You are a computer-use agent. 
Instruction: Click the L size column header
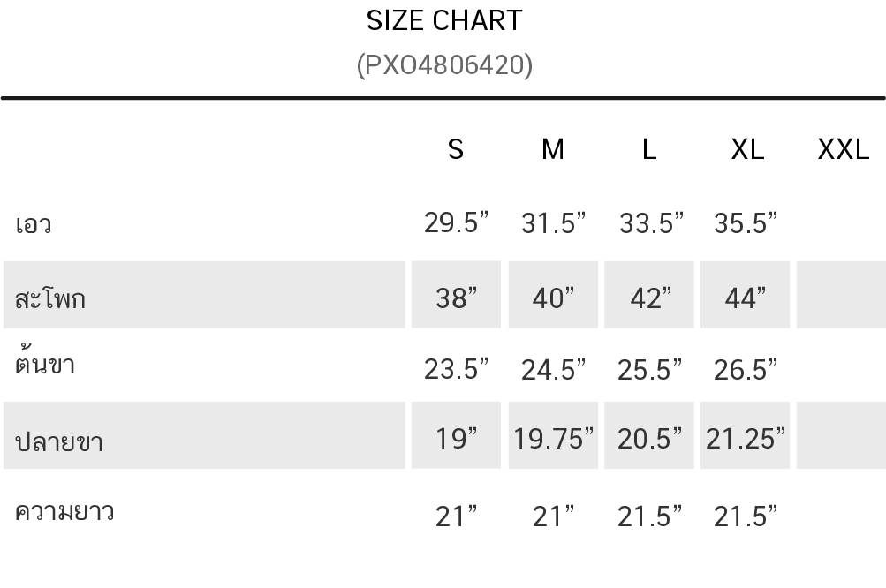(x=649, y=149)
